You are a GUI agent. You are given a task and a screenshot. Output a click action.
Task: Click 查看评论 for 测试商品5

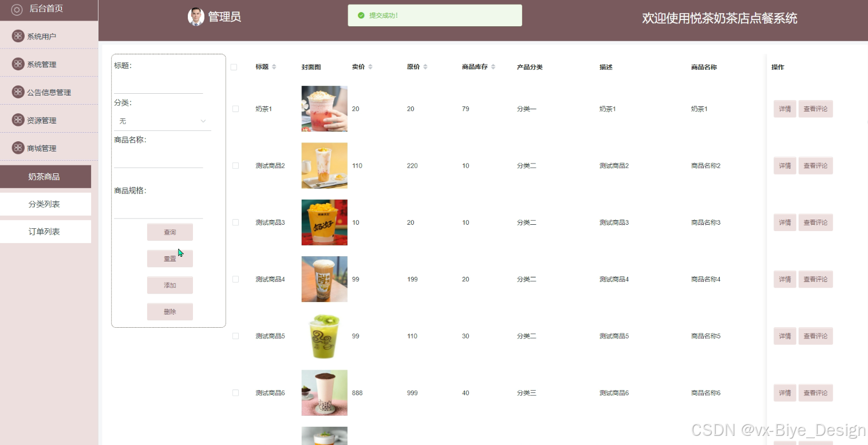pos(815,336)
